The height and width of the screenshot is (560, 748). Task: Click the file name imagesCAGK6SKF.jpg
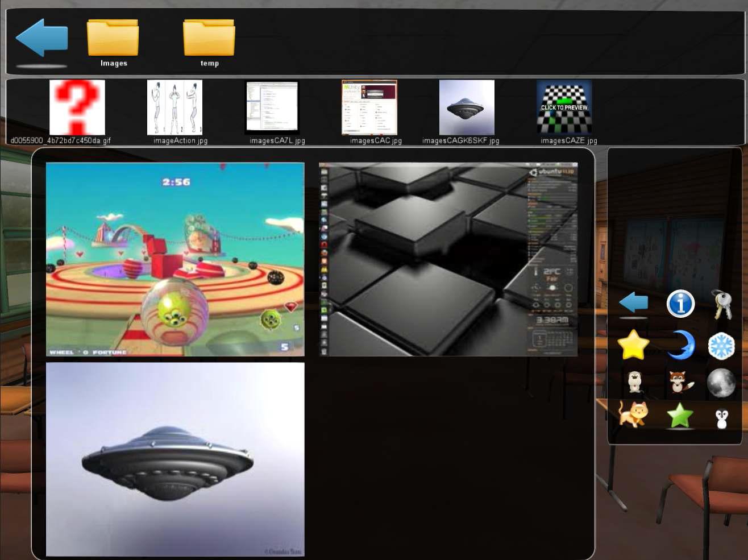coord(460,140)
